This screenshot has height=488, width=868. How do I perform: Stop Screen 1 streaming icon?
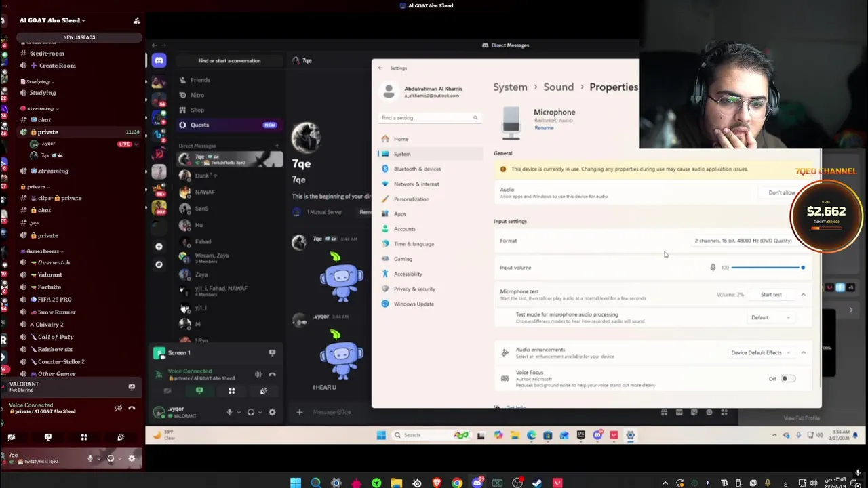click(x=272, y=353)
